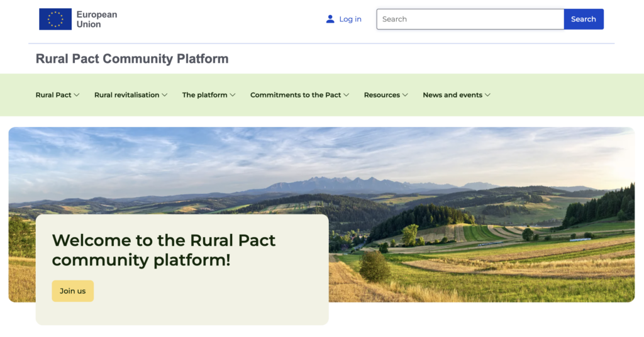Expand the Commitments to the Pact chevron

click(x=347, y=95)
